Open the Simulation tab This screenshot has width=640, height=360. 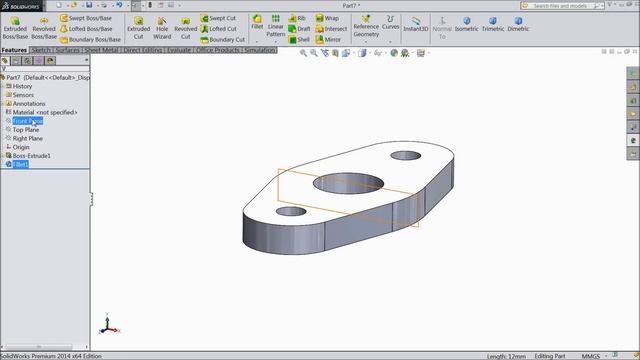260,50
